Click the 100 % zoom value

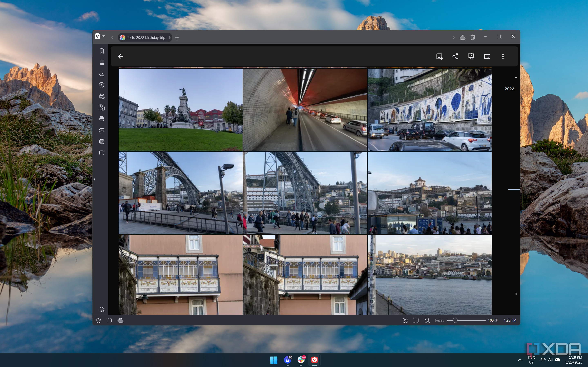pos(492,320)
